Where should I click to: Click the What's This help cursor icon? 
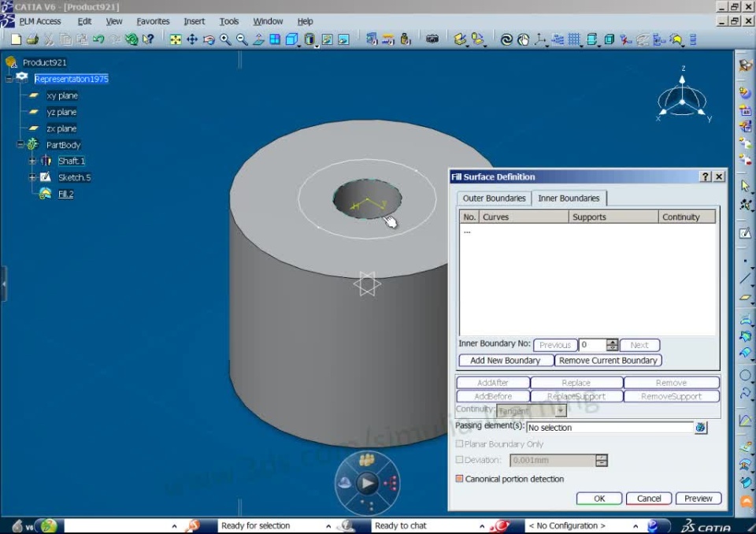149,39
